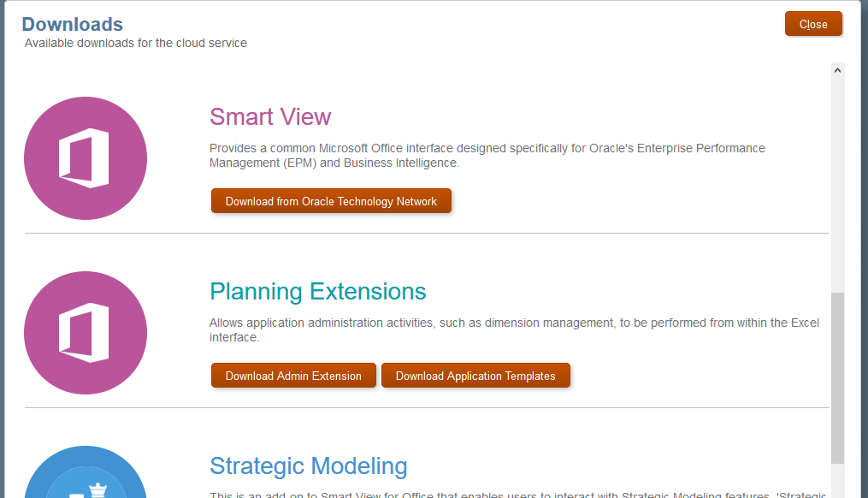Image resolution: width=868 pixels, height=498 pixels.
Task: Click the scrollbar track below the thumb
Action: click(837, 481)
